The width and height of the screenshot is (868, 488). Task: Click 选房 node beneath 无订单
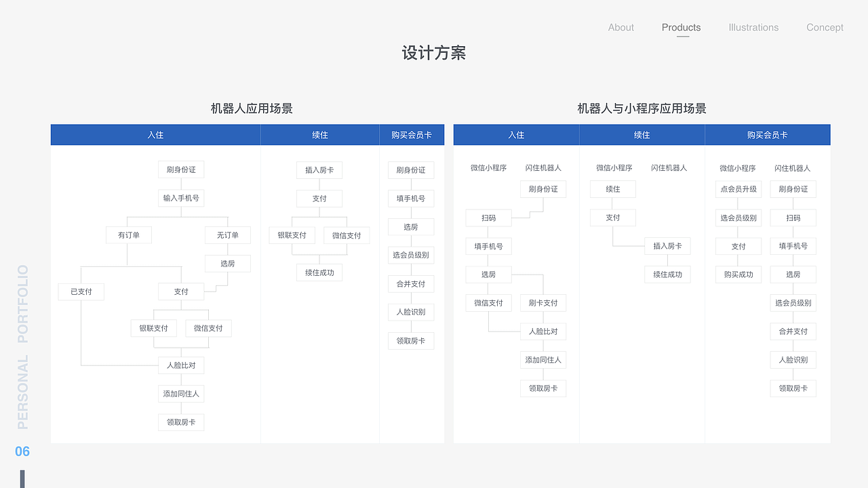228,264
